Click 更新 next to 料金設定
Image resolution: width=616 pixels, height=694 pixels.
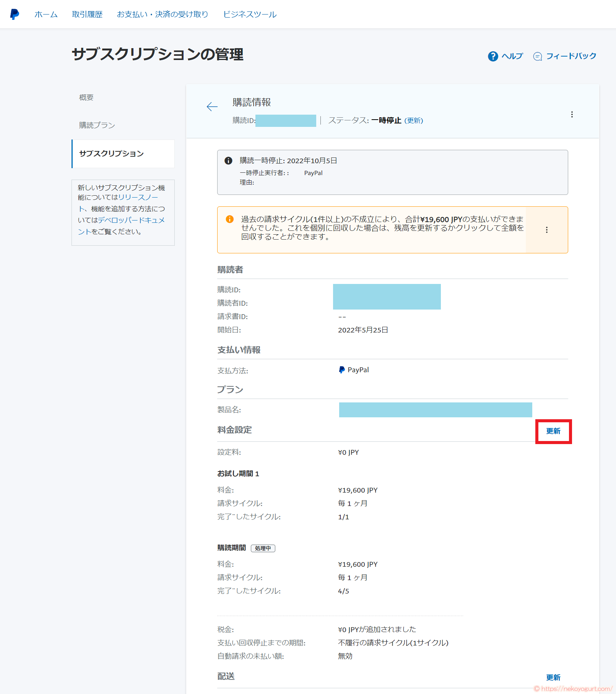point(553,431)
